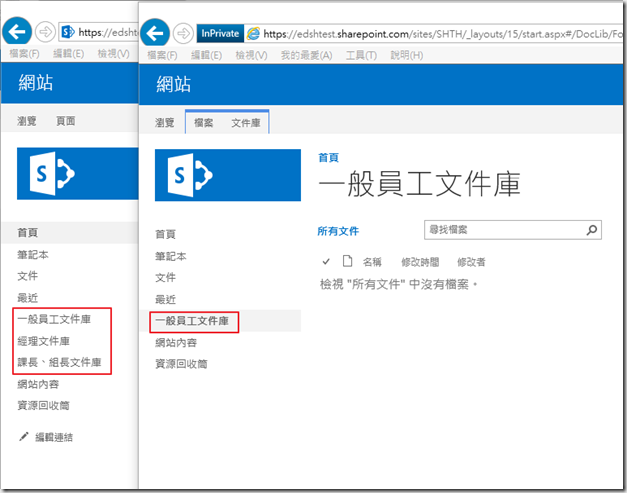
Task: Sort files by the 名稱 column header
Action: click(372, 261)
